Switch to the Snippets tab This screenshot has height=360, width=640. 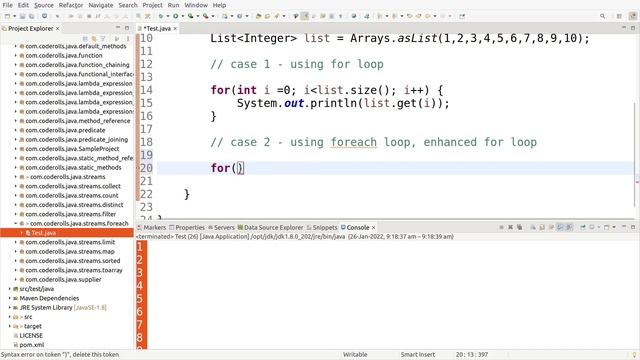point(322,227)
